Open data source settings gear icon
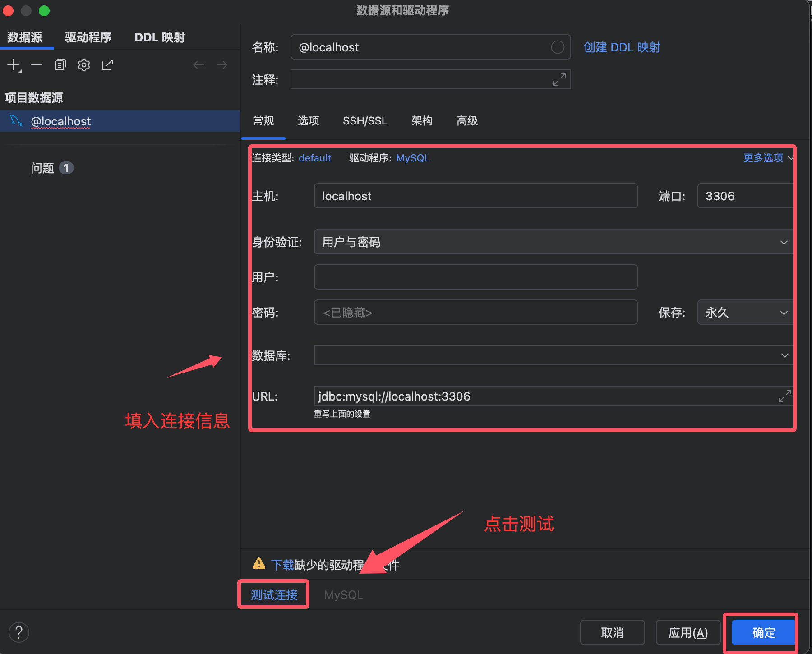 [84, 65]
